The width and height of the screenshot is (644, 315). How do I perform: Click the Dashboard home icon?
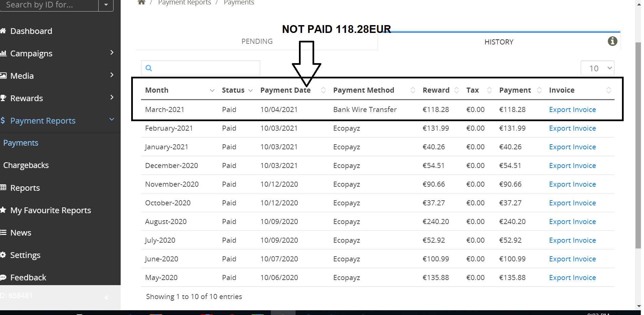3,31
